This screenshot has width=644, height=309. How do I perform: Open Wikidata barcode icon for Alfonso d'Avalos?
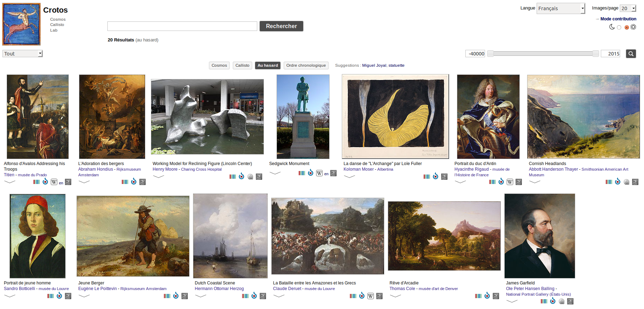coord(36,182)
